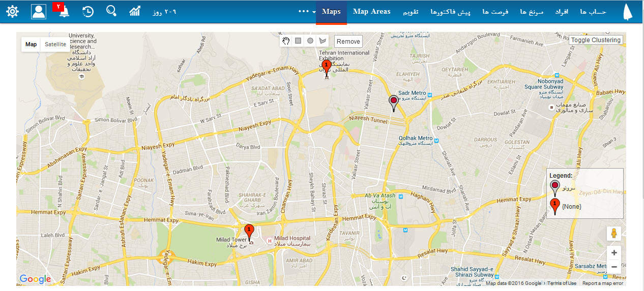Open notifications bell with red badge
Image resolution: width=644 pixels, height=291 pixels.
(x=63, y=10)
